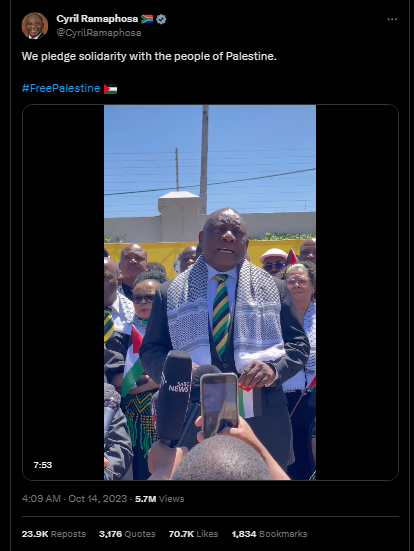
Task: Open the three-dot more options menu
Action: click(x=392, y=19)
